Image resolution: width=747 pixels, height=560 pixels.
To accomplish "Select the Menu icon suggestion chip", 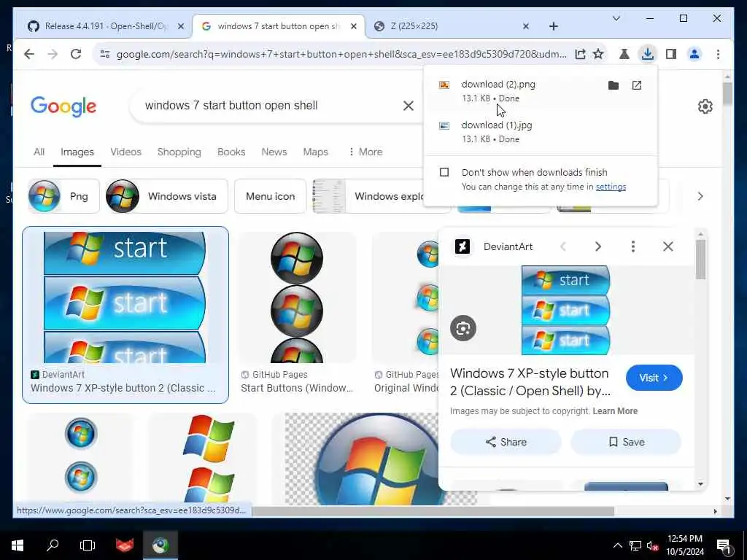I will coord(270,196).
